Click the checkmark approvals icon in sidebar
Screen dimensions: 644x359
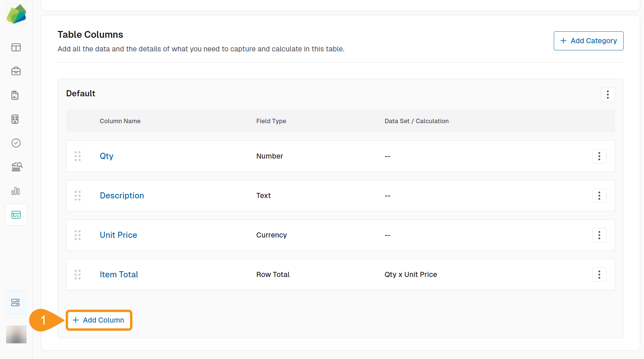pyautogui.click(x=16, y=143)
